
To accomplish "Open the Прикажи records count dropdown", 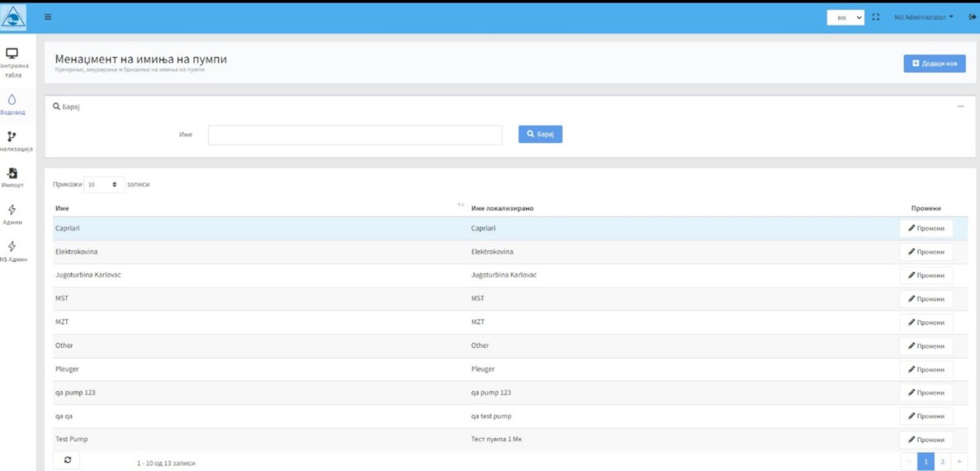I will click(102, 185).
